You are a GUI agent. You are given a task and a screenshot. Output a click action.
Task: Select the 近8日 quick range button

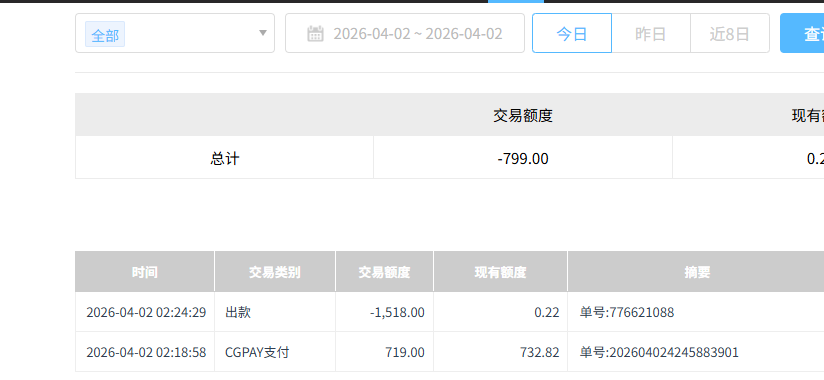(x=730, y=33)
